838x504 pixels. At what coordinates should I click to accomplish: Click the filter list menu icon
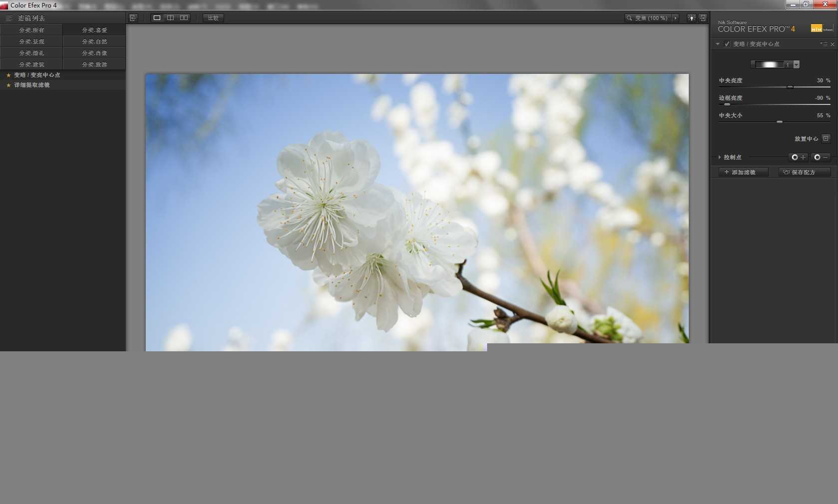tap(9, 18)
